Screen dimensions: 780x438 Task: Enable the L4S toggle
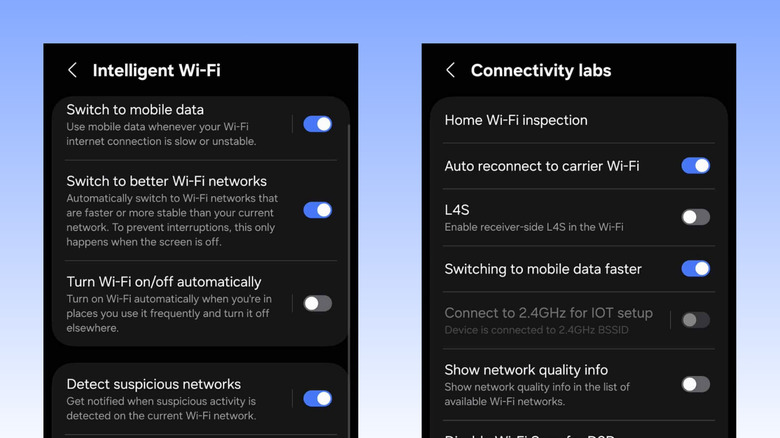(695, 217)
